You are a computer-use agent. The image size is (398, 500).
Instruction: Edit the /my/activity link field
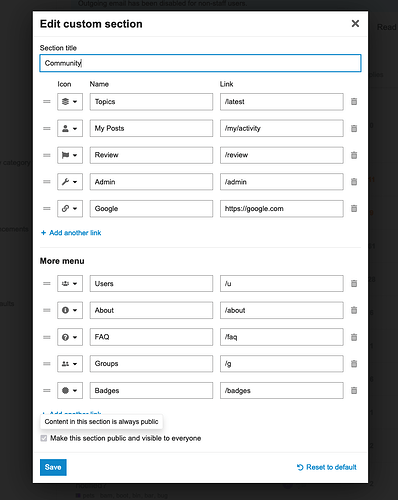coord(282,128)
